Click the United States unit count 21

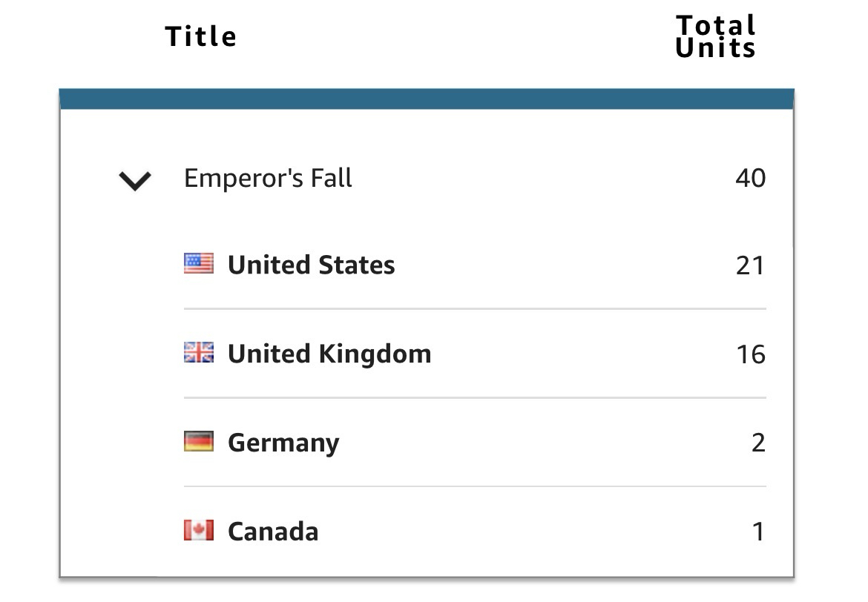[750, 265]
